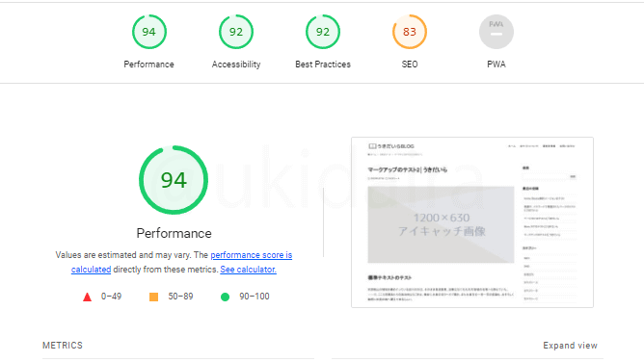
Task: Click the green circle 90–100 legend icon
Action: (225, 297)
